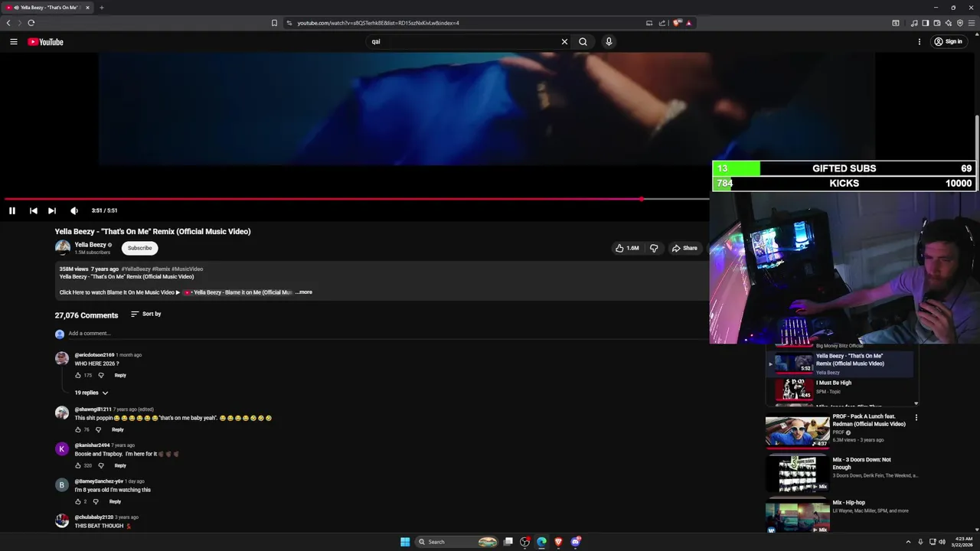Open taskbar volume speaker control
Viewport: 980px width, 551px height.
point(942,542)
